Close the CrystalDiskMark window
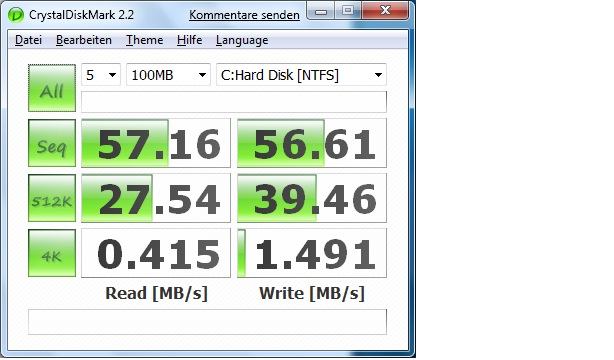The image size is (614, 360). [385, 11]
